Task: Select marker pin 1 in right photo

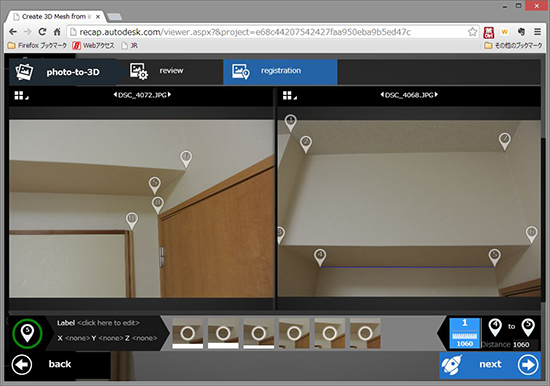Action: pyautogui.click(x=290, y=123)
